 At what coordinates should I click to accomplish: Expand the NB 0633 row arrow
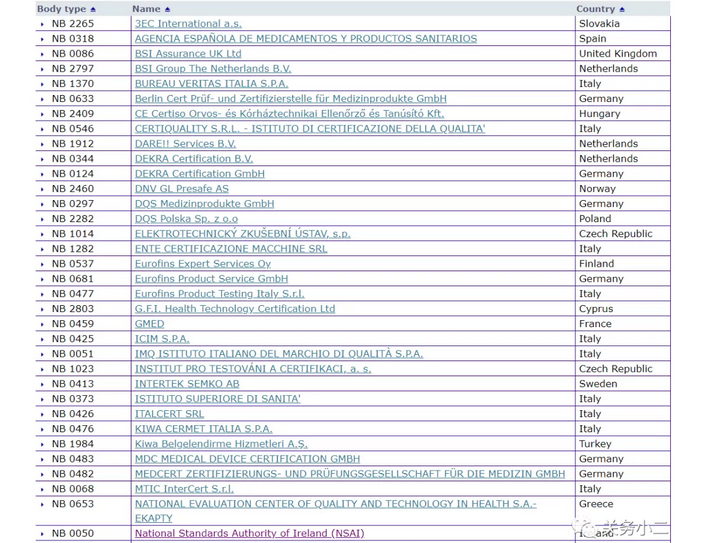pos(42,99)
